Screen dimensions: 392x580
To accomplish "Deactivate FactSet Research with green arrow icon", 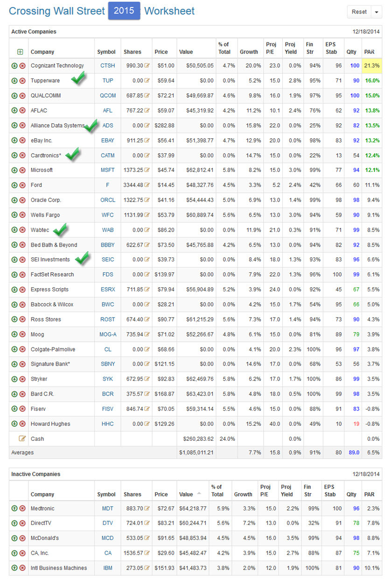I will (15, 275).
